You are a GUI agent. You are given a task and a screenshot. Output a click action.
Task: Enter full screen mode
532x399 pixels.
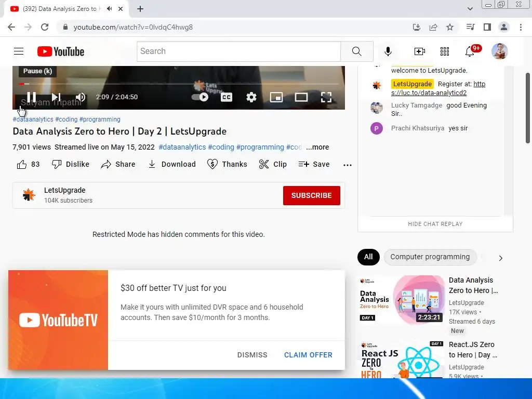(x=326, y=97)
